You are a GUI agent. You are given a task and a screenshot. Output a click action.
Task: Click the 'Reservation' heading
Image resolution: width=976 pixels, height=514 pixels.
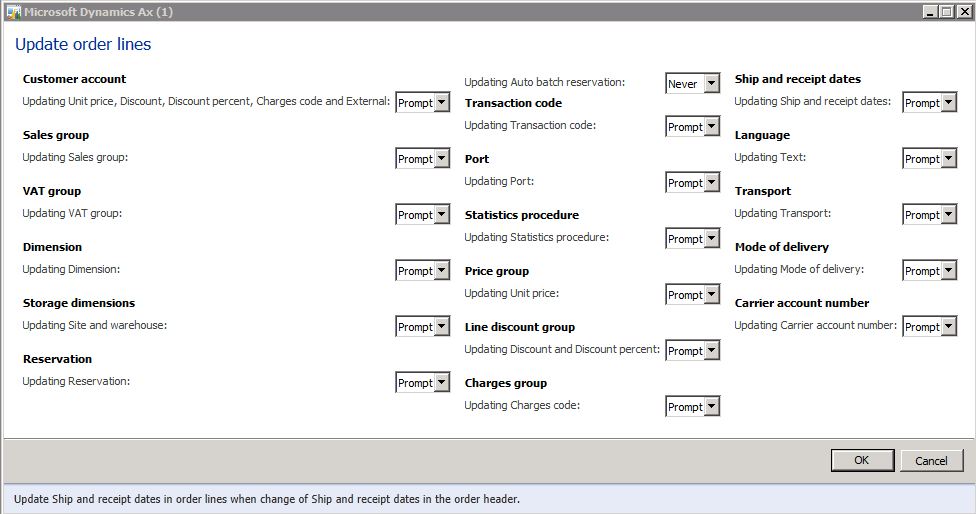pos(57,359)
